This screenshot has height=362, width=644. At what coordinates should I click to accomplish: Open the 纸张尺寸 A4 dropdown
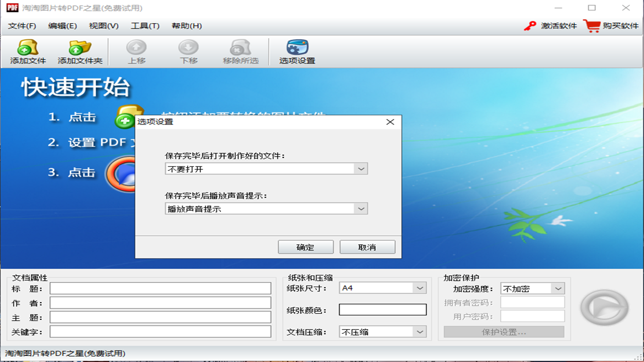[x=419, y=288]
